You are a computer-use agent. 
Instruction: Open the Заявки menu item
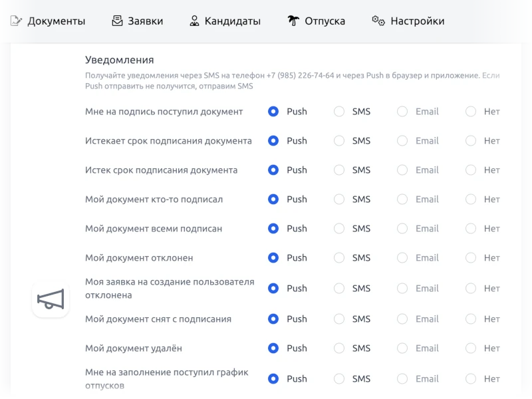[x=146, y=21]
